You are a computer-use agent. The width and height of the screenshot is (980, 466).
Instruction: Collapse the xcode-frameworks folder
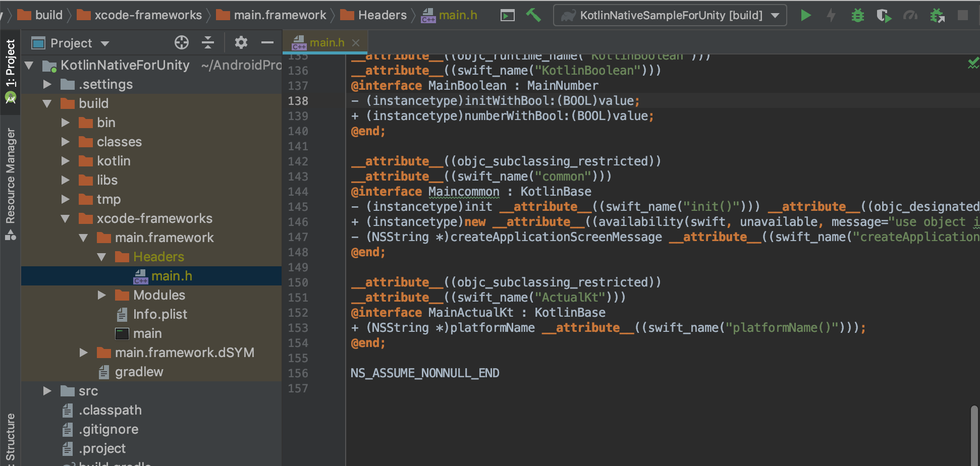pyautogui.click(x=65, y=218)
